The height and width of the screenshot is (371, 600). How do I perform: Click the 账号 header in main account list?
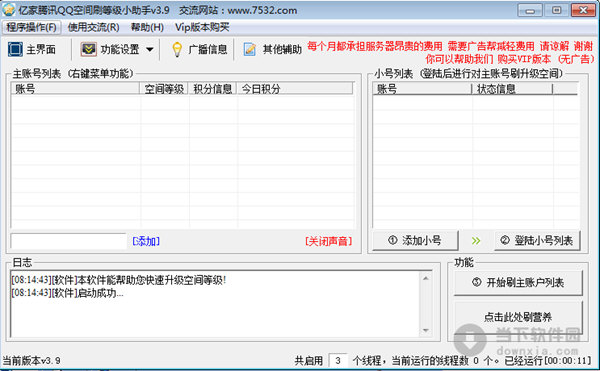75,89
